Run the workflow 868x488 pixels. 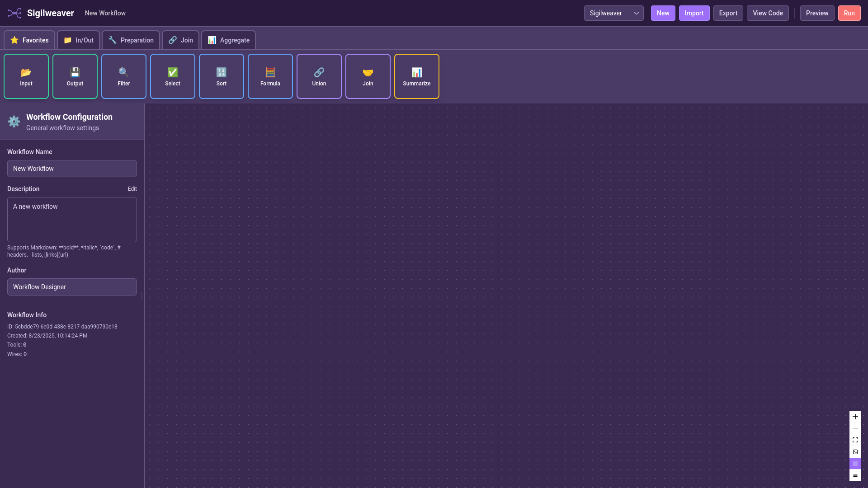click(x=849, y=13)
